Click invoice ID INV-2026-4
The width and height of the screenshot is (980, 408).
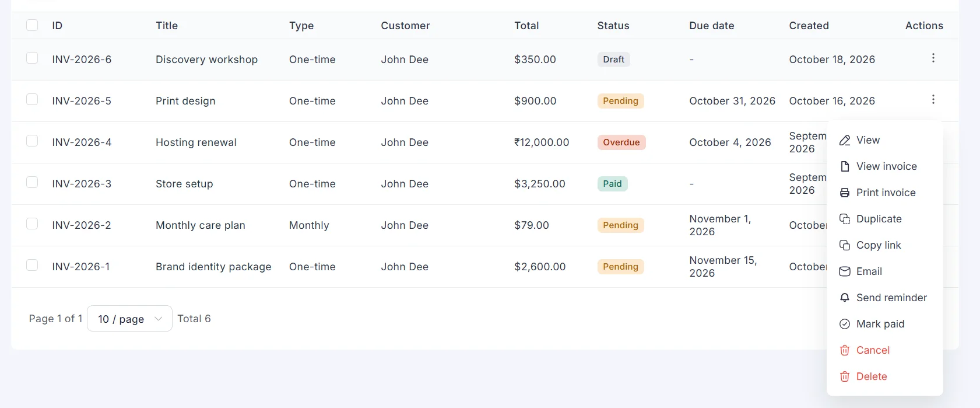click(82, 142)
